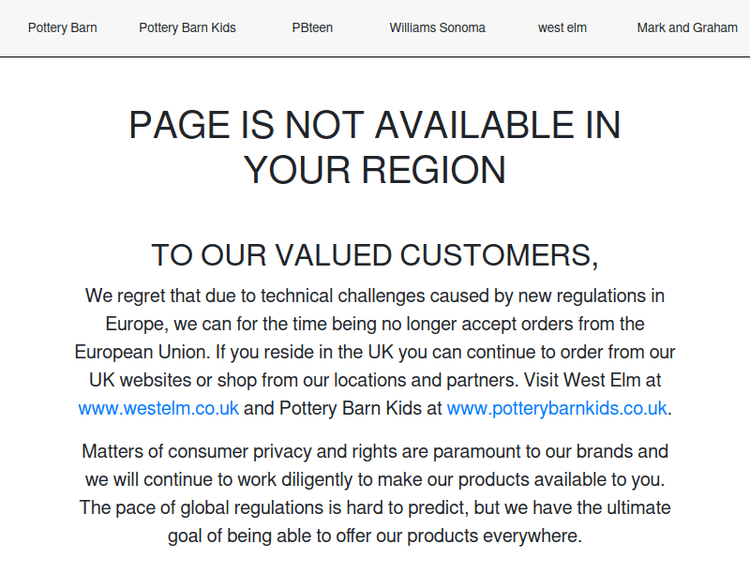Screen dimensions: 750x563
Task: Click the 'PAGE IS NOT AVAILABLE IN' heading line
Action: click(375, 125)
